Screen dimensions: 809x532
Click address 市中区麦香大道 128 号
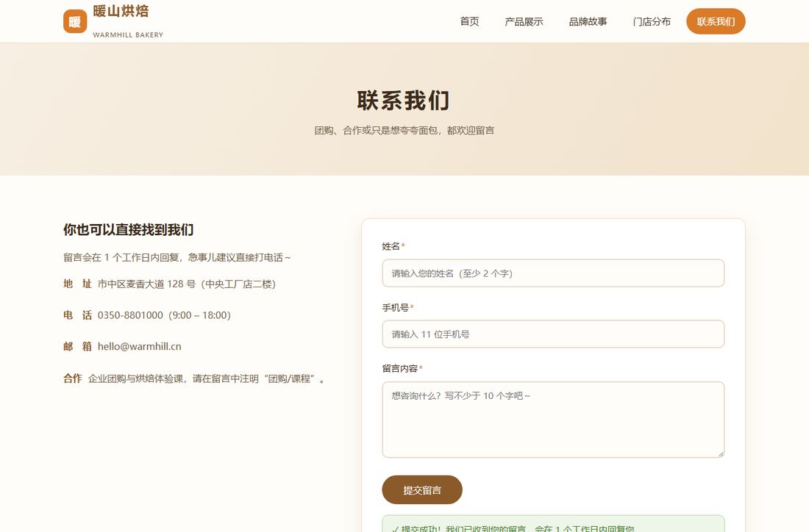pos(146,284)
